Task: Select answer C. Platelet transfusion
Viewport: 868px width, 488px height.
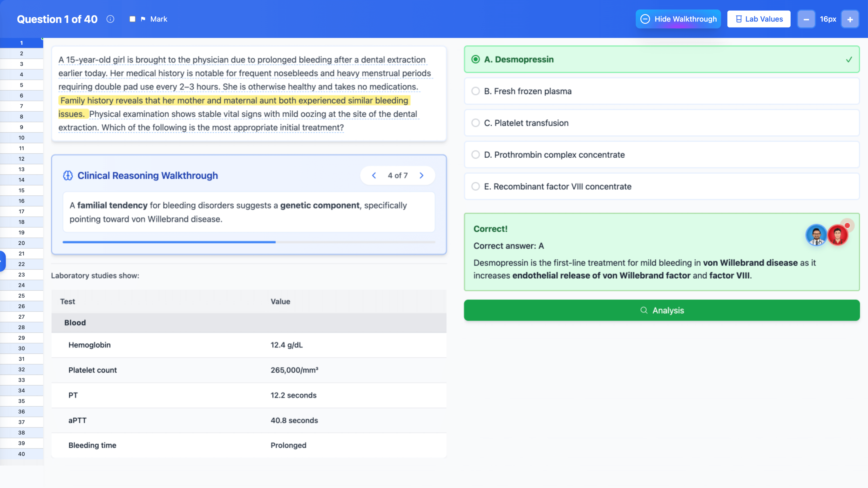Action: [475, 123]
